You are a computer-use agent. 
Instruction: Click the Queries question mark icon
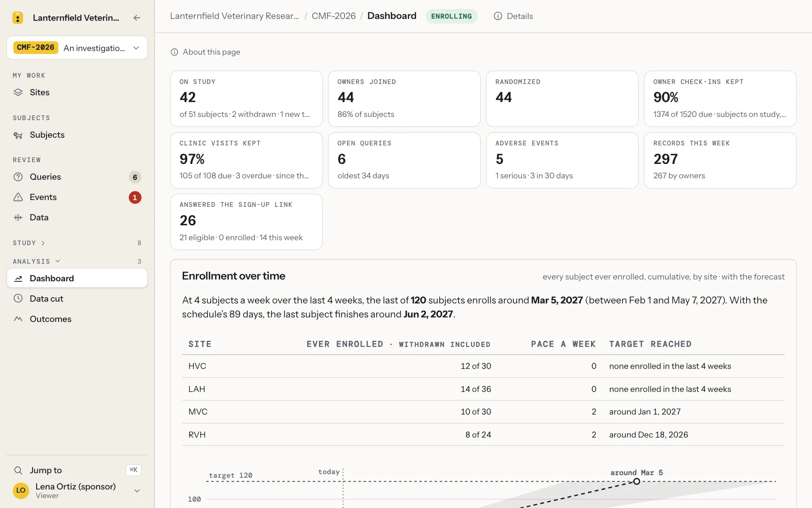(x=18, y=177)
